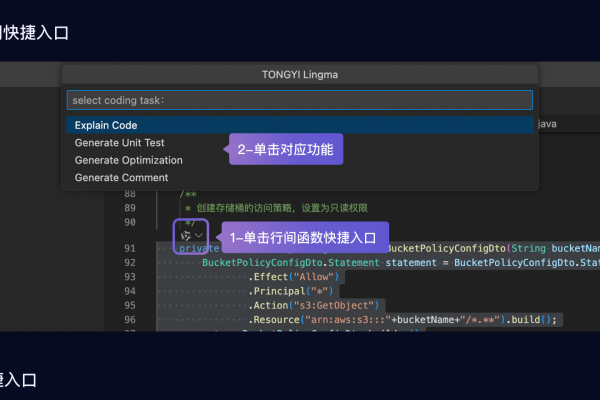Screen dimensions: 600x400
Task: Click line number 91 in the gutter
Action: coord(130,248)
